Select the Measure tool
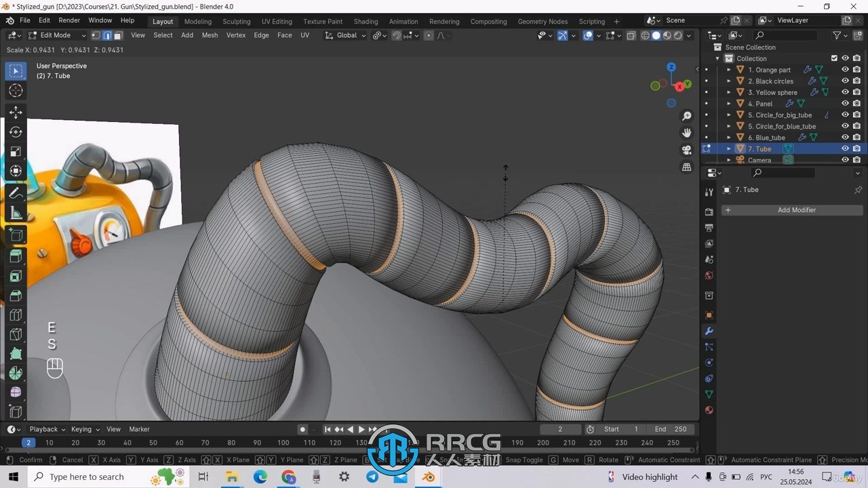Image resolution: width=868 pixels, height=488 pixels. 16,213
